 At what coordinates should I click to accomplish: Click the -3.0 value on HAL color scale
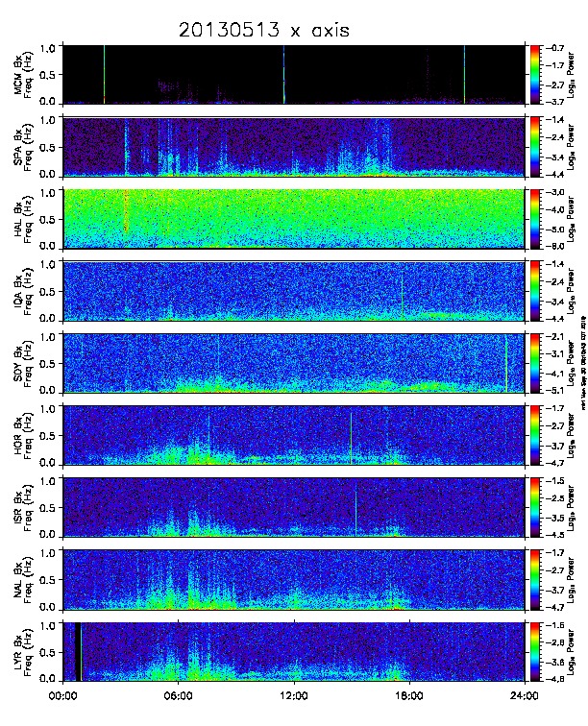(x=554, y=192)
